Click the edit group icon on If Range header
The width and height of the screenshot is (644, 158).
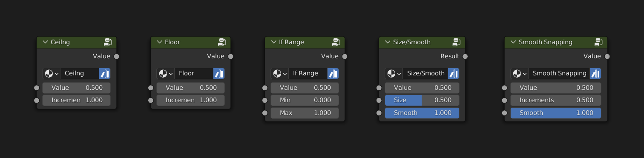pos(336,42)
